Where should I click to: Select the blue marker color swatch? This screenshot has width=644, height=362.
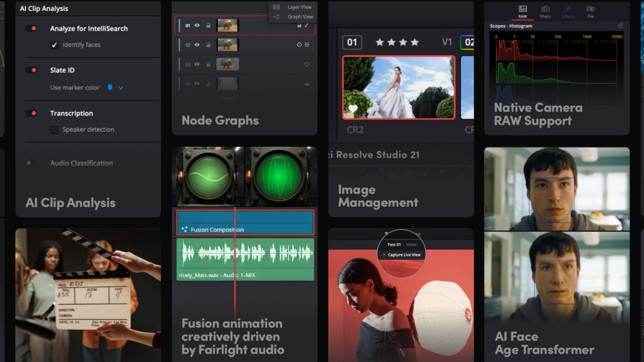coord(110,87)
